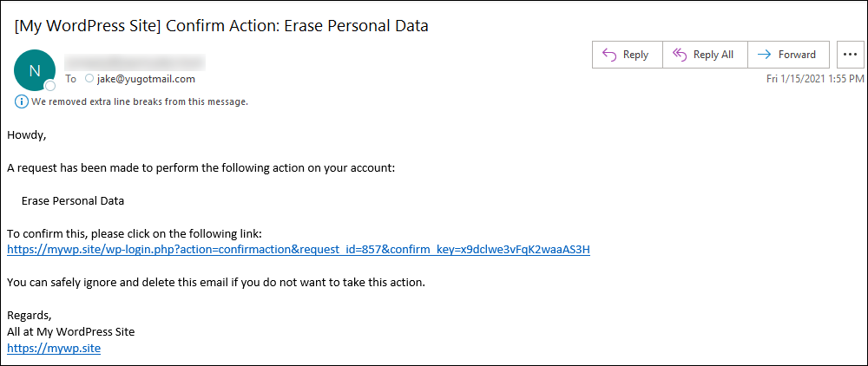Click the Erase Personal Data text line
Screen dimensions: 868x366
(73, 201)
